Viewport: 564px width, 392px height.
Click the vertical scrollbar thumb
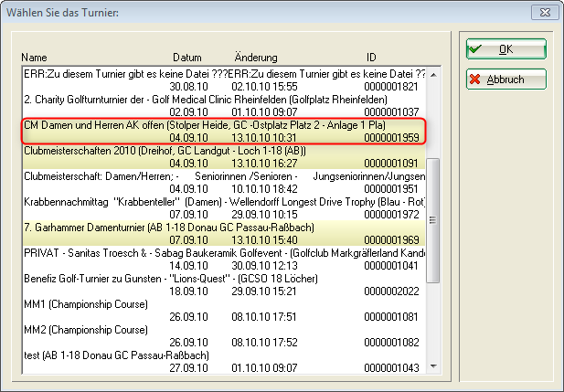433,219
